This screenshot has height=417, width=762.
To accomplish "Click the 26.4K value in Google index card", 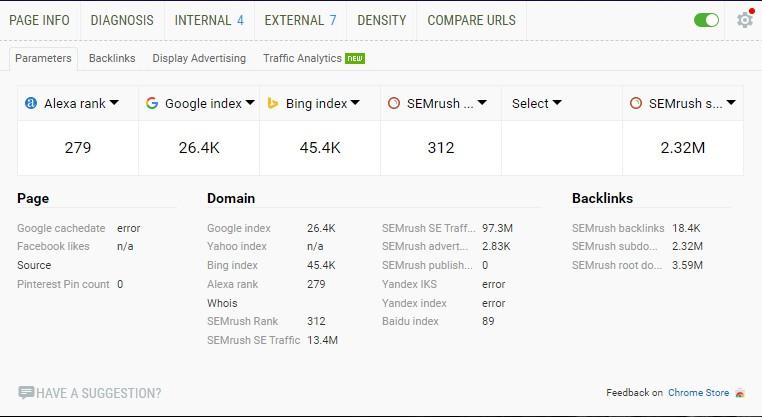I will pos(199,147).
